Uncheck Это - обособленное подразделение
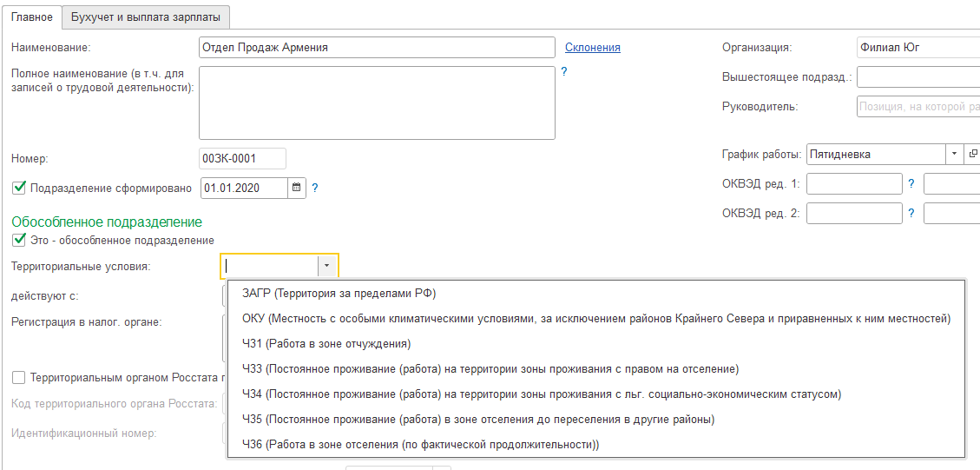This screenshot has height=470, width=980. 19,240
